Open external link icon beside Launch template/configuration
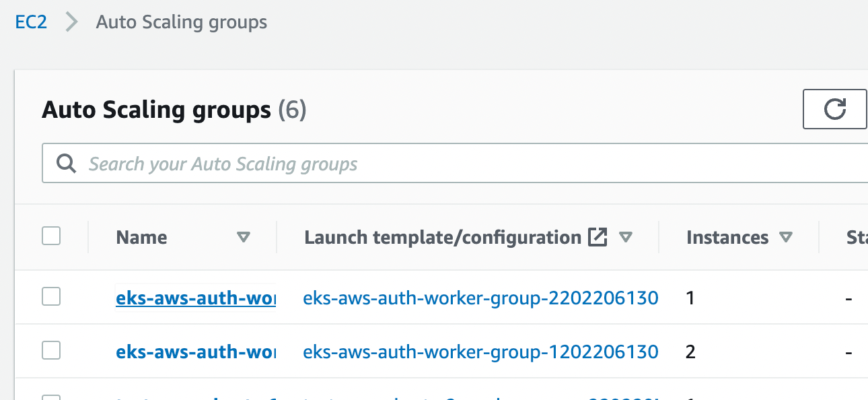 click(x=598, y=237)
